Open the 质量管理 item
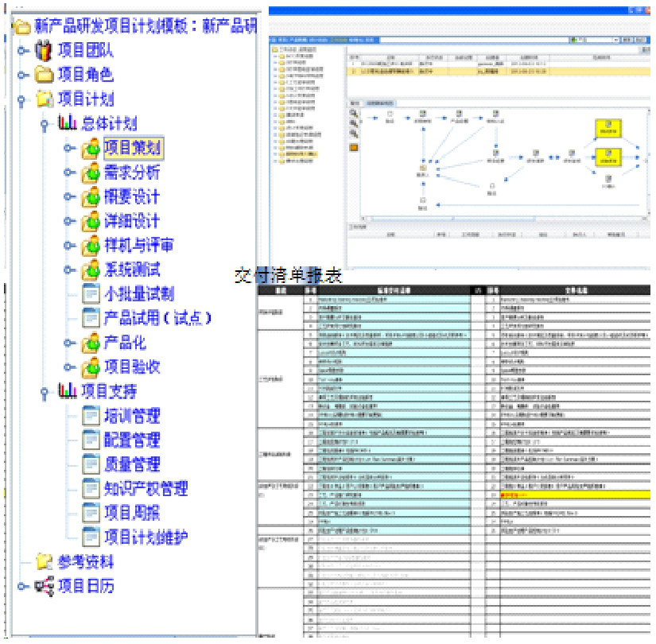Screen dimensions: 656x644 tap(132, 464)
